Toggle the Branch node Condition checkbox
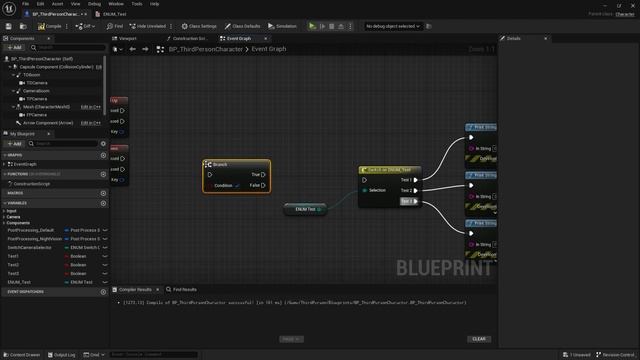 click(x=238, y=185)
